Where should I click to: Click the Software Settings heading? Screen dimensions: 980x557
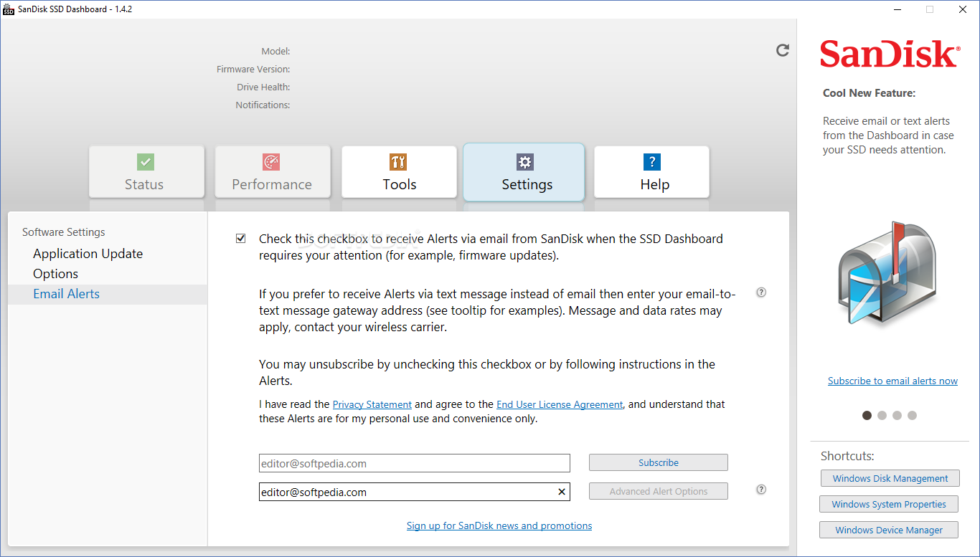click(64, 232)
